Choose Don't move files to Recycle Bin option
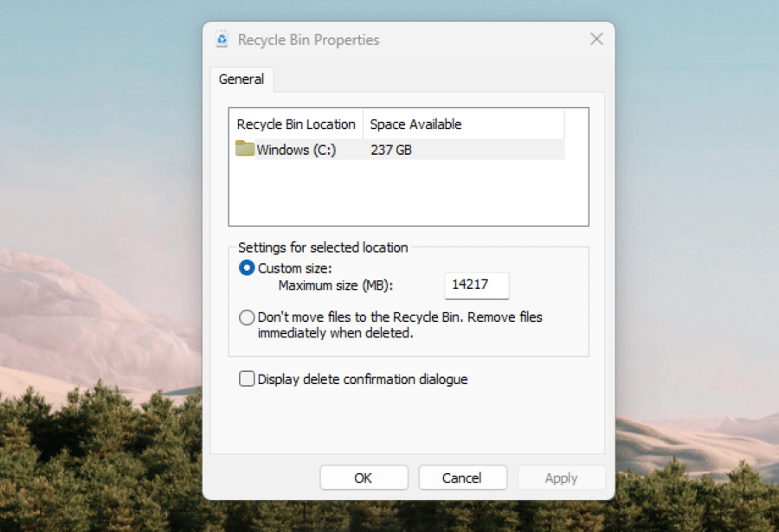The height and width of the screenshot is (532, 779). pyautogui.click(x=247, y=317)
